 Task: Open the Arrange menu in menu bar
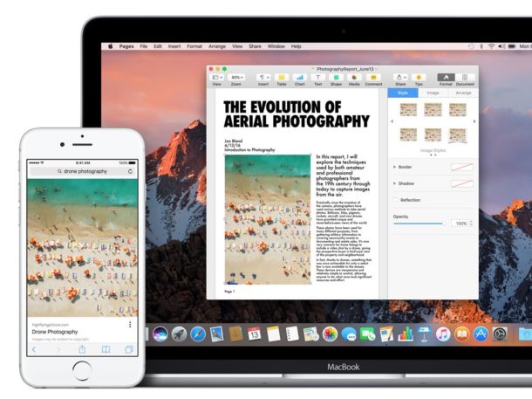point(217,46)
